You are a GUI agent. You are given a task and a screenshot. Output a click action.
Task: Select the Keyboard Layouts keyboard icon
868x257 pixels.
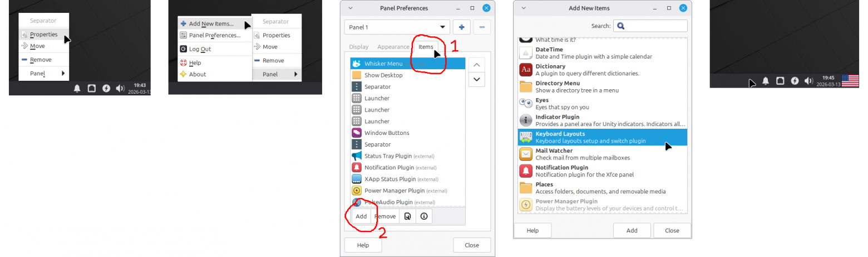pyautogui.click(x=526, y=137)
